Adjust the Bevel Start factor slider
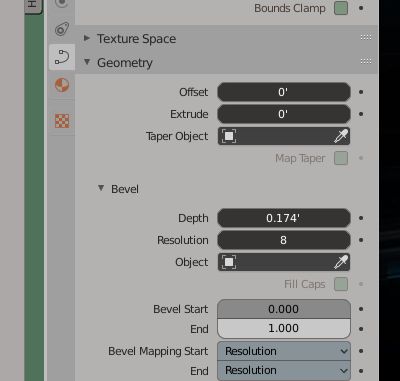 click(x=284, y=309)
